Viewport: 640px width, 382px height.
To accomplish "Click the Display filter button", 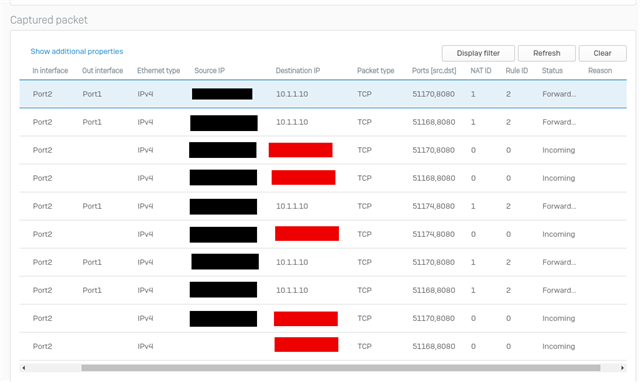I will pos(478,53).
